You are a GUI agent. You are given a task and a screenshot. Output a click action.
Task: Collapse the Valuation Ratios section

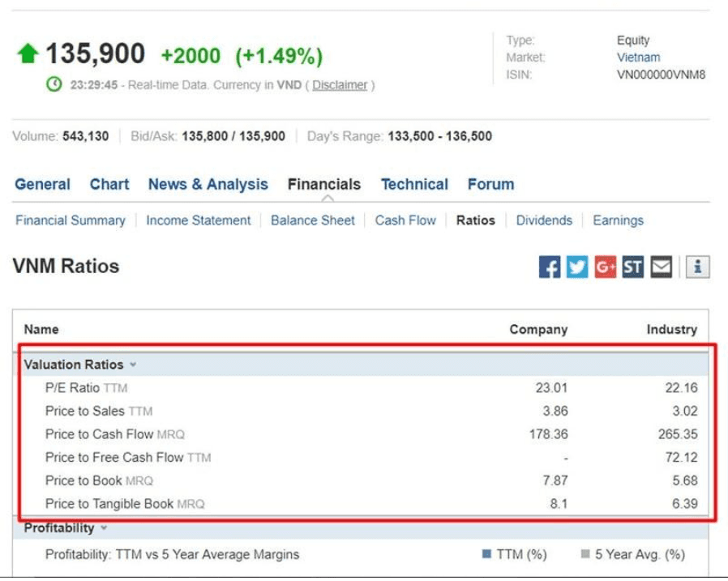[x=133, y=365]
